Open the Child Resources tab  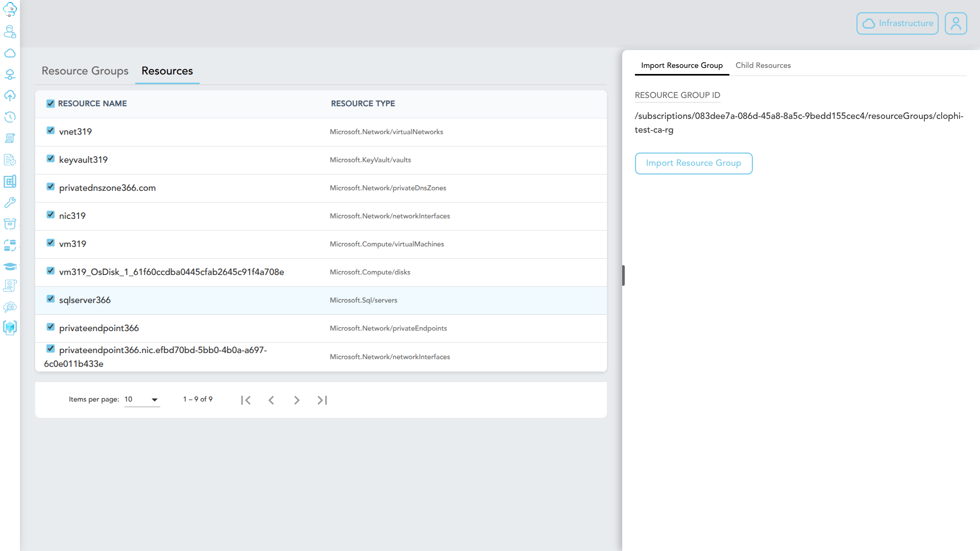(x=763, y=65)
